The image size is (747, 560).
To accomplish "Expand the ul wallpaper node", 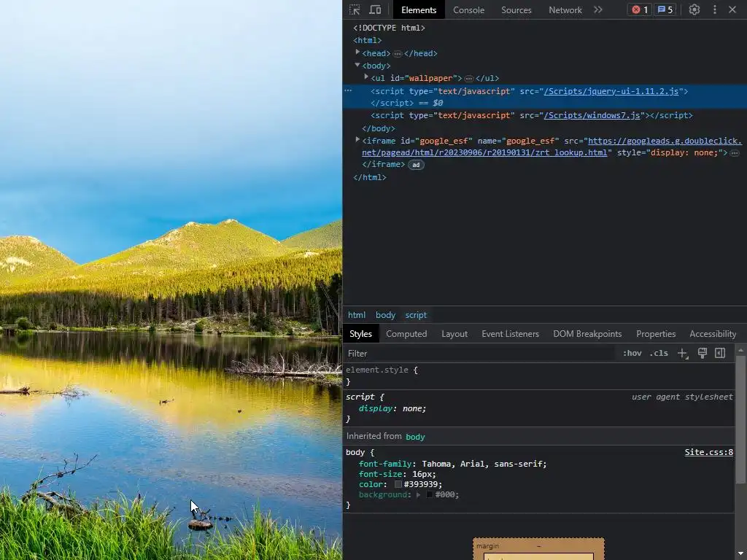I will click(x=366, y=77).
